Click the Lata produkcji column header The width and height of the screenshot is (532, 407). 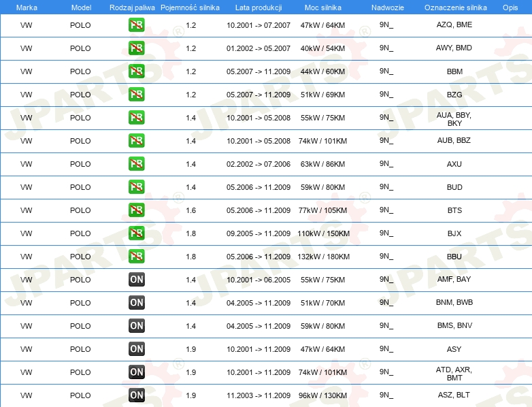click(259, 7)
